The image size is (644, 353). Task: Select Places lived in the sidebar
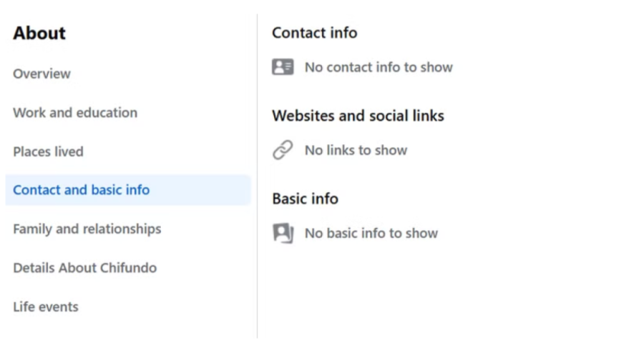tap(48, 151)
